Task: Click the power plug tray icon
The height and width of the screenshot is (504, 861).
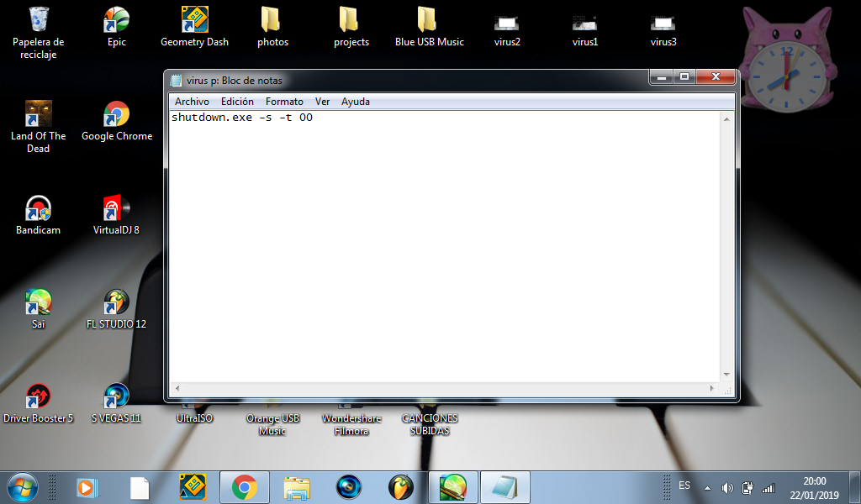Action: 747,487
